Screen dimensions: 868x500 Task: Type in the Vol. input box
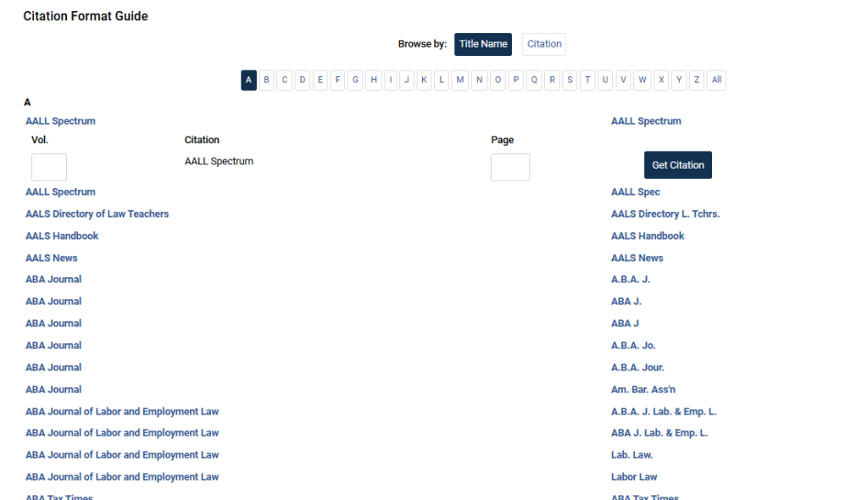pos(49,167)
